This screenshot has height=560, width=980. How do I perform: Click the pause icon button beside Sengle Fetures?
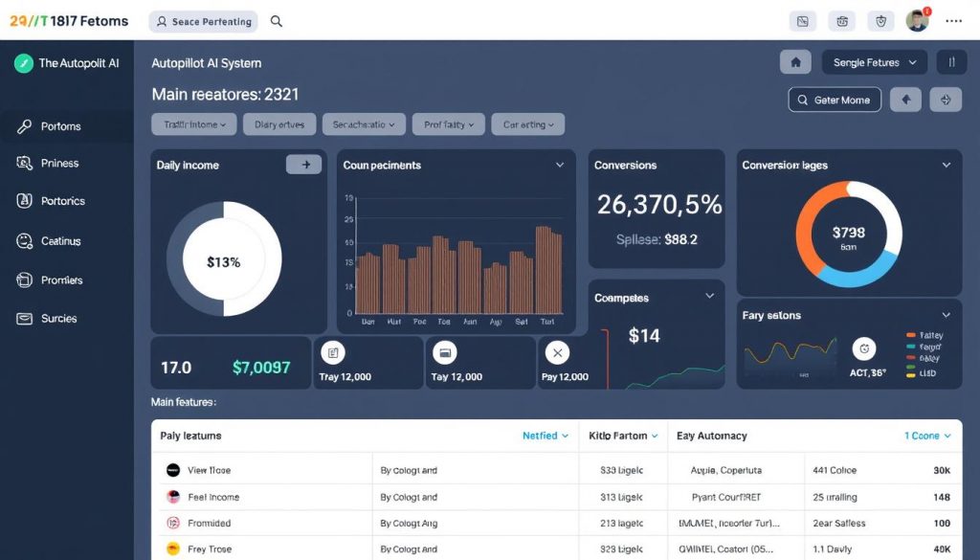pyautogui.click(x=951, y=62)
